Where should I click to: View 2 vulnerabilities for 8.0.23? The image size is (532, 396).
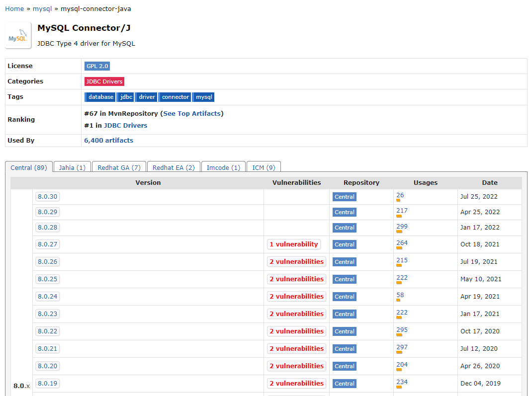coord(296,314)
